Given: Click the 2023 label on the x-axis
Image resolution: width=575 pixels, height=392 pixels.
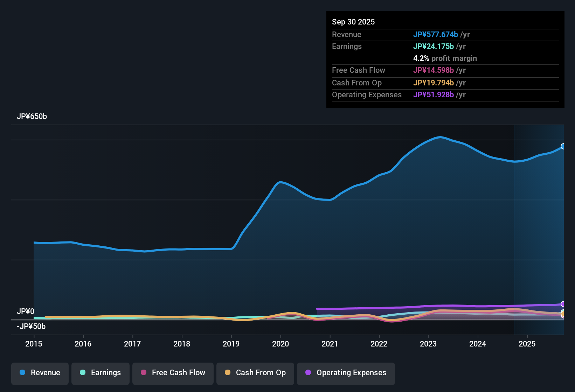Looking at the screenshot, I should [x=428, y=344].
